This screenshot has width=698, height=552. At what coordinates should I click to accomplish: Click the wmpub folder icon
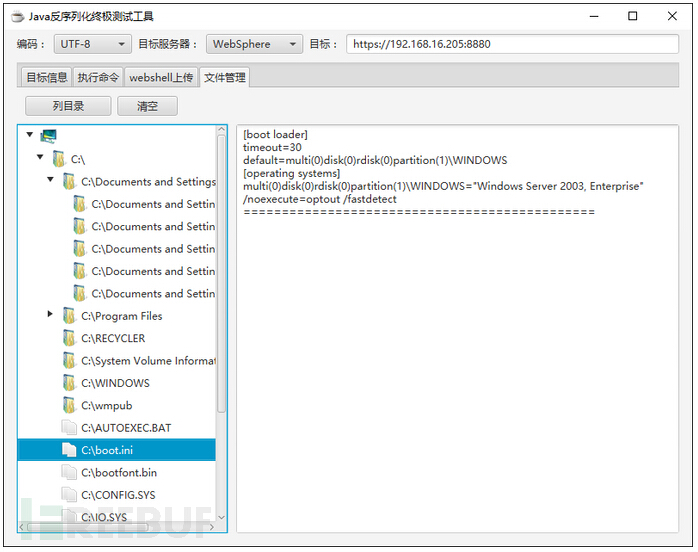(x=69, y=405)
